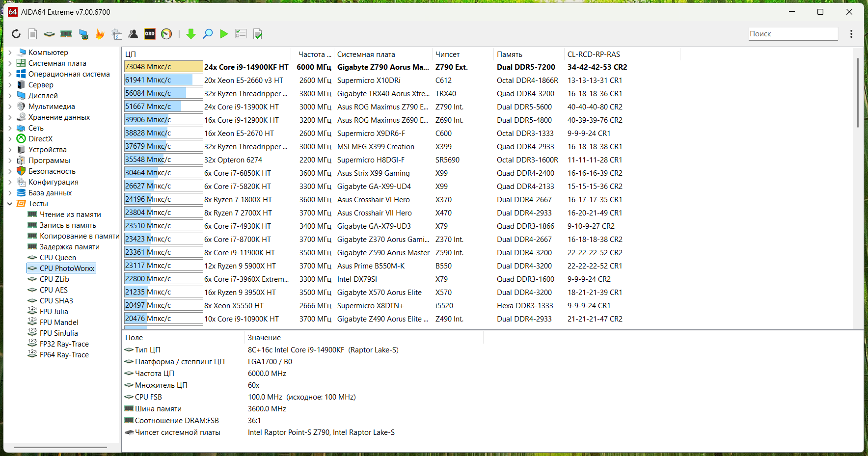Start the benchmark with the green play icon
Viewport: 868px width, 456px height.
pyautogui.click(x=224, y=34)
